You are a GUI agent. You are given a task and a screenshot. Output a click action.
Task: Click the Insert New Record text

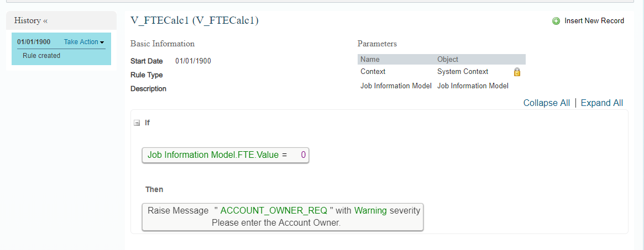pyautogui.click(x=594, y=21)
